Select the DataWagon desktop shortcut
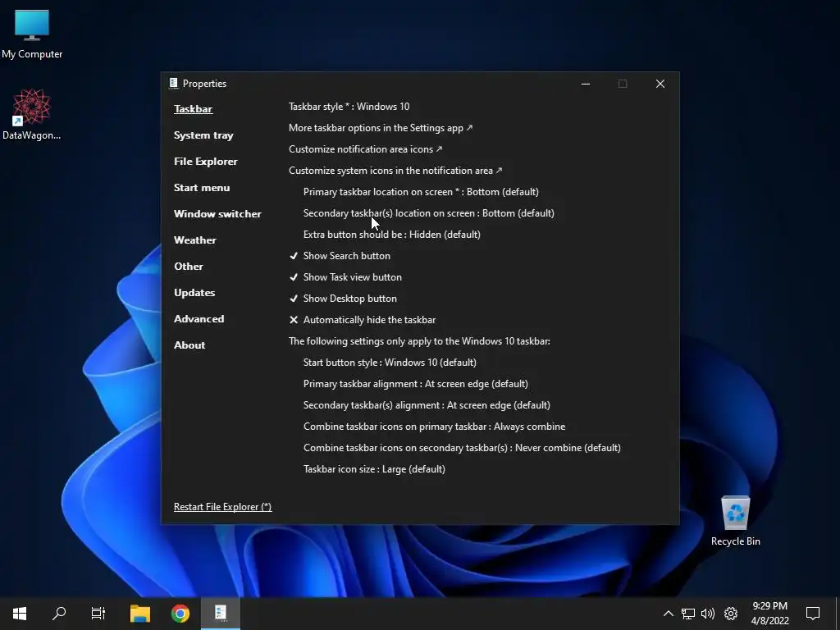The height and width of the screenshot is (630, 840). [32, 115]
